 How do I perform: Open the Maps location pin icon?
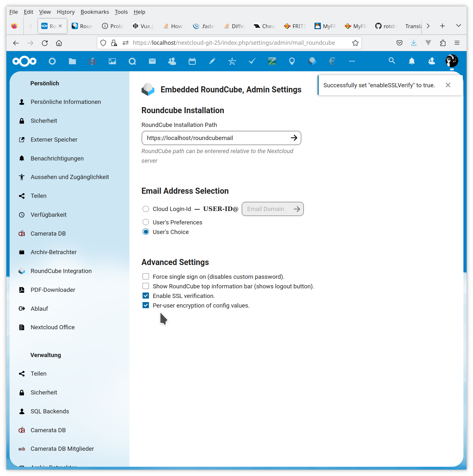[x=292, y=61]
